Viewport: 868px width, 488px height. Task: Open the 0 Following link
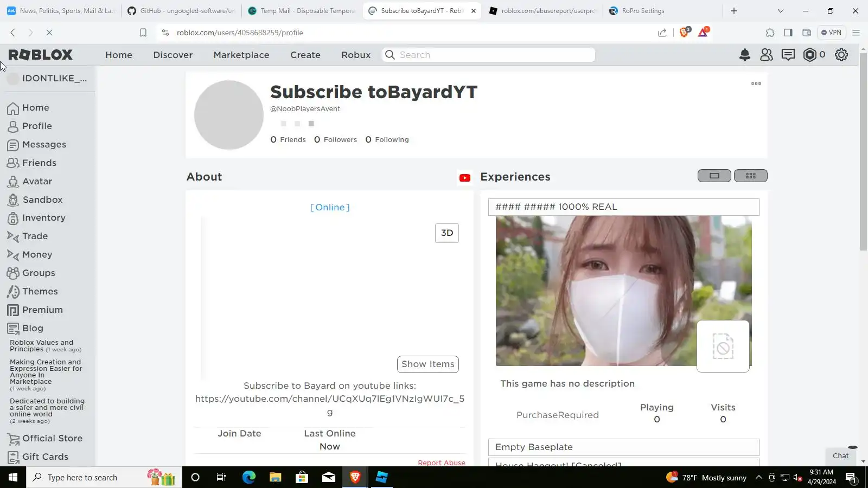pos(387,140)
